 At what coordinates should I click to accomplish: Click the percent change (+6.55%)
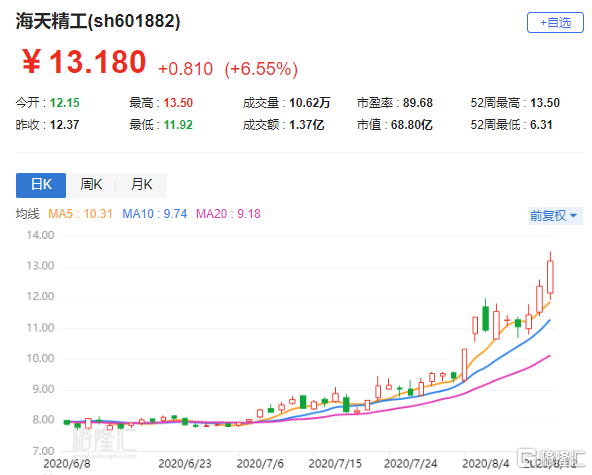tap(261, 69)
